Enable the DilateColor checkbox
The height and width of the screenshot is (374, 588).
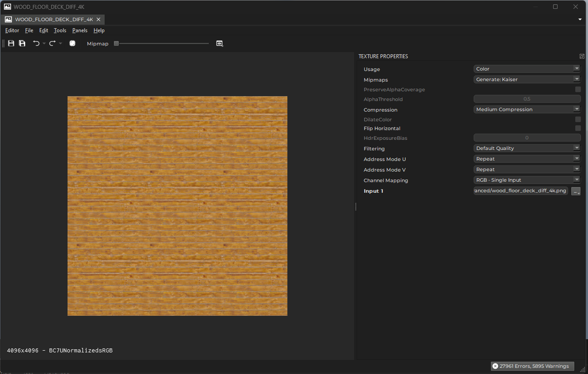(x=578, y=119)
